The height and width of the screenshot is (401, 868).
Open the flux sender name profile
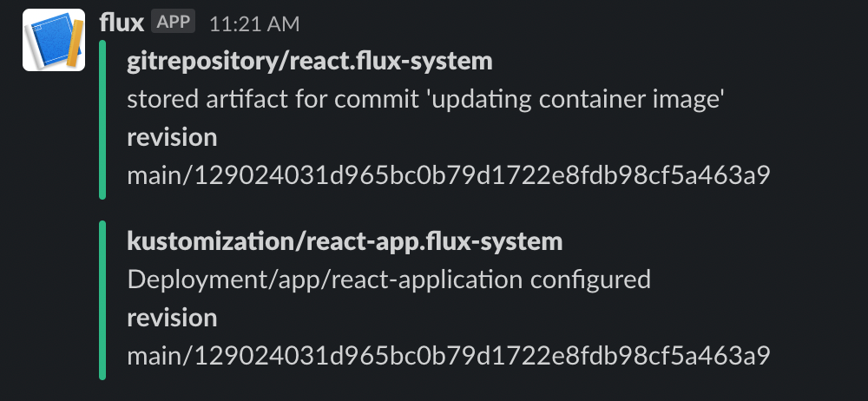tap(122, 23)
